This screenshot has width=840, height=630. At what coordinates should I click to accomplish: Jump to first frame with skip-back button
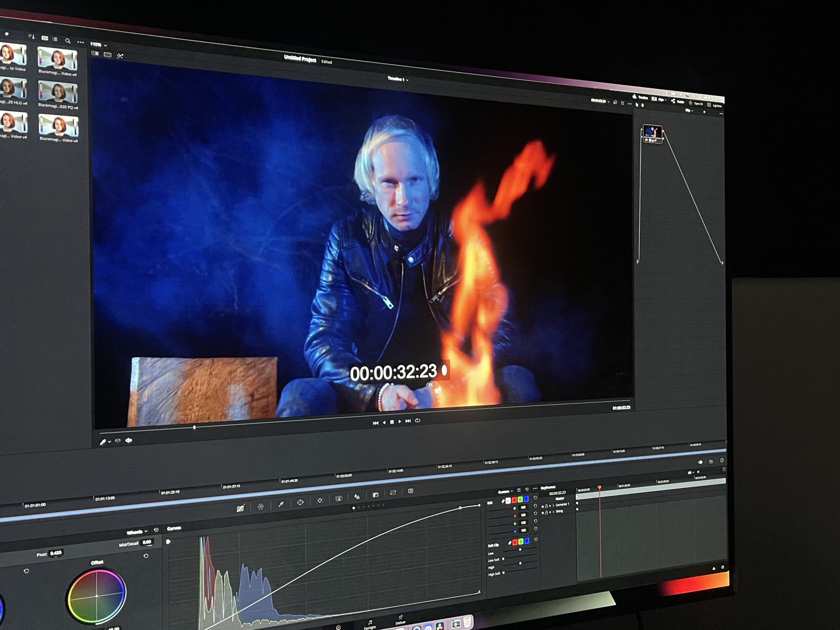pyautogui.click(x=375, y=423)
